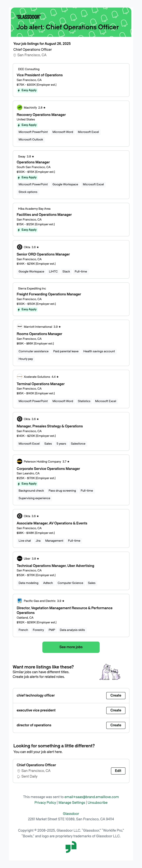Click the Peterson Holding Company logo
The width and height of the screenshot is (142, 868).
tap(20, 461)
